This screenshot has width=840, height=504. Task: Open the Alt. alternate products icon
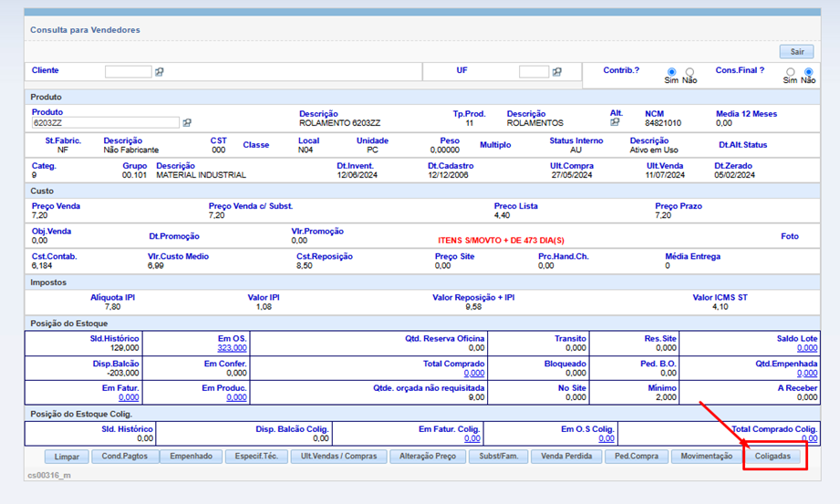click(x=615, y=122)
